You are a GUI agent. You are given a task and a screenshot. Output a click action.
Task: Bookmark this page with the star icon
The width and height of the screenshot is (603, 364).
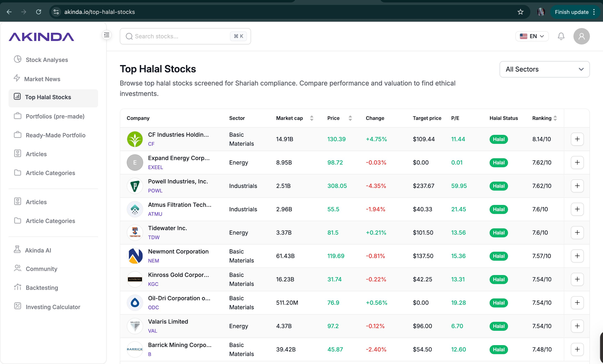pos(520,12)
